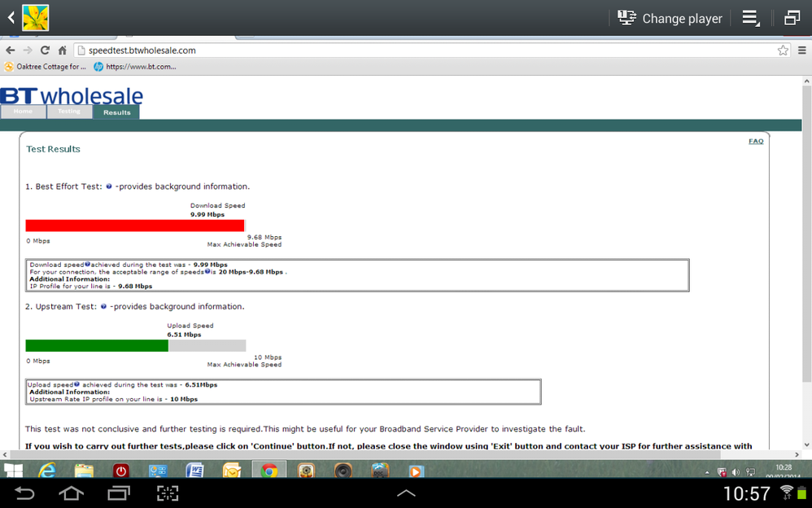This screenshot has height=508, width=812.
Task: Tap the Android home button
Action: [72, 493]
